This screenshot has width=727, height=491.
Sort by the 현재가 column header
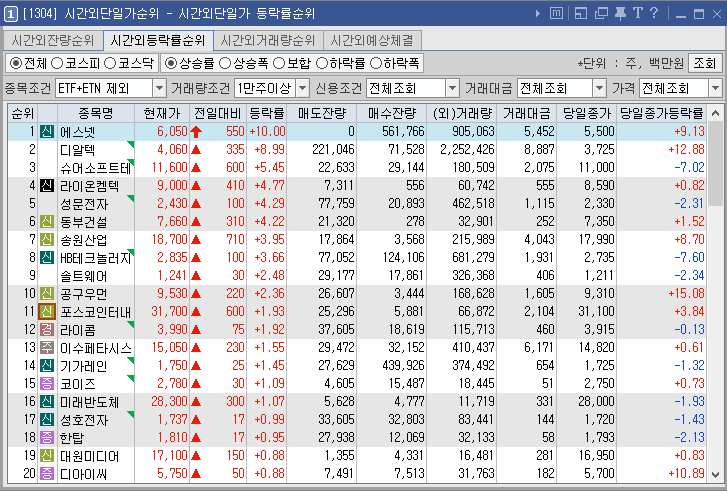(x=162, y=113)
